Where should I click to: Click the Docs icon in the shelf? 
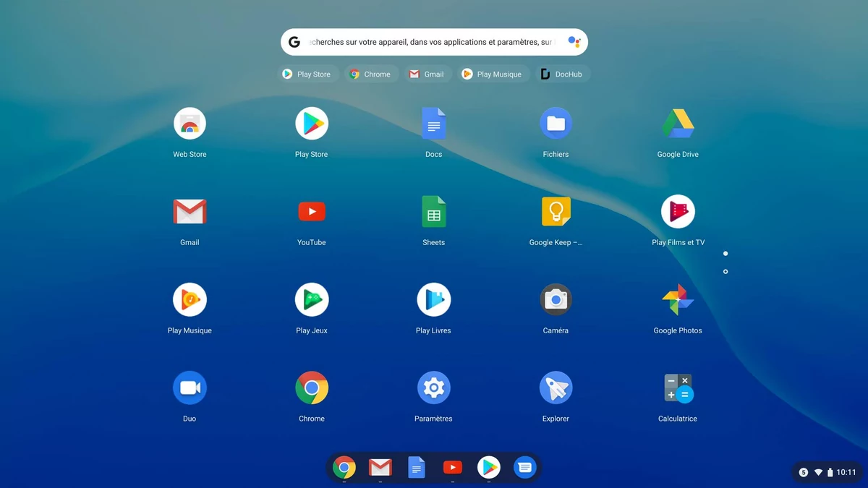tap(417, 468)
